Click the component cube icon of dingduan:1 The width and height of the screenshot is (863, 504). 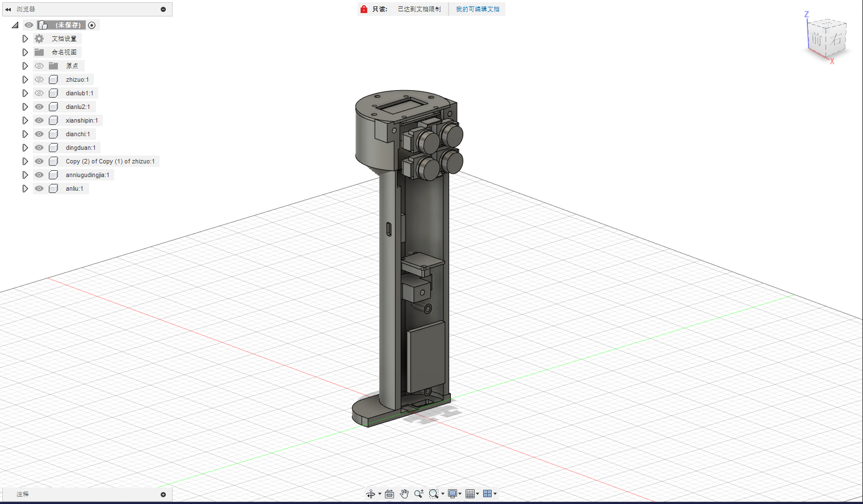pyautogui.click(x=53, y=148)
